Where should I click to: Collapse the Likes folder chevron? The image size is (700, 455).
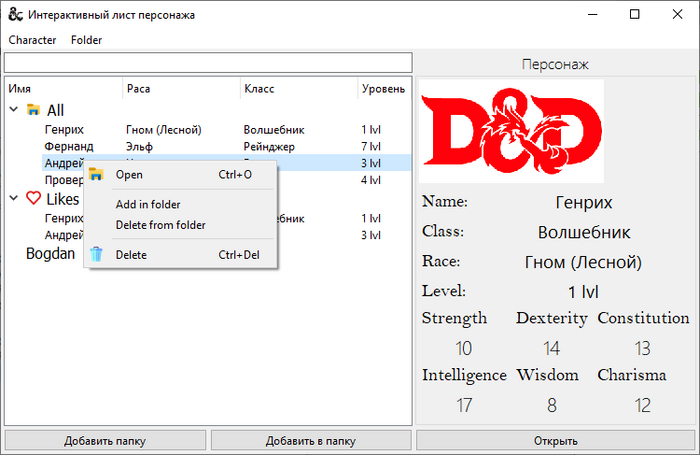click(14, 198)
